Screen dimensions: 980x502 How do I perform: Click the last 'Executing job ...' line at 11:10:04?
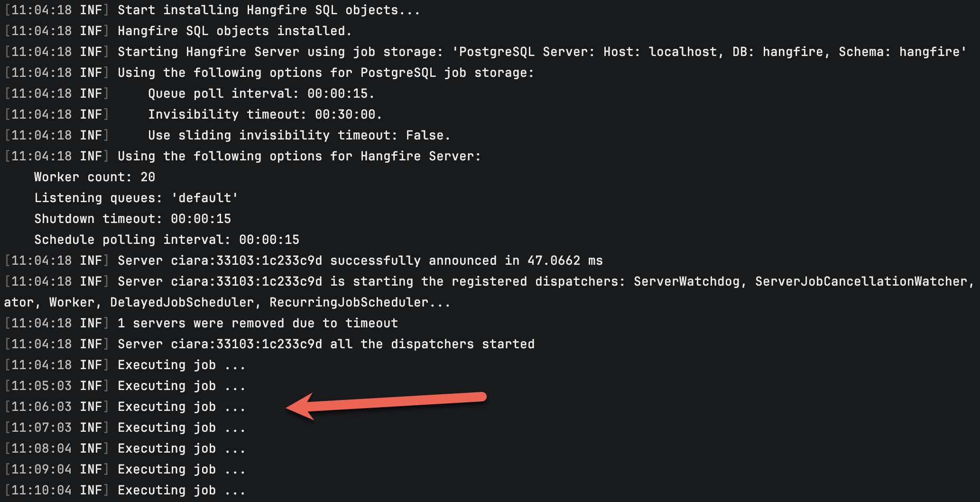[181, 490]
